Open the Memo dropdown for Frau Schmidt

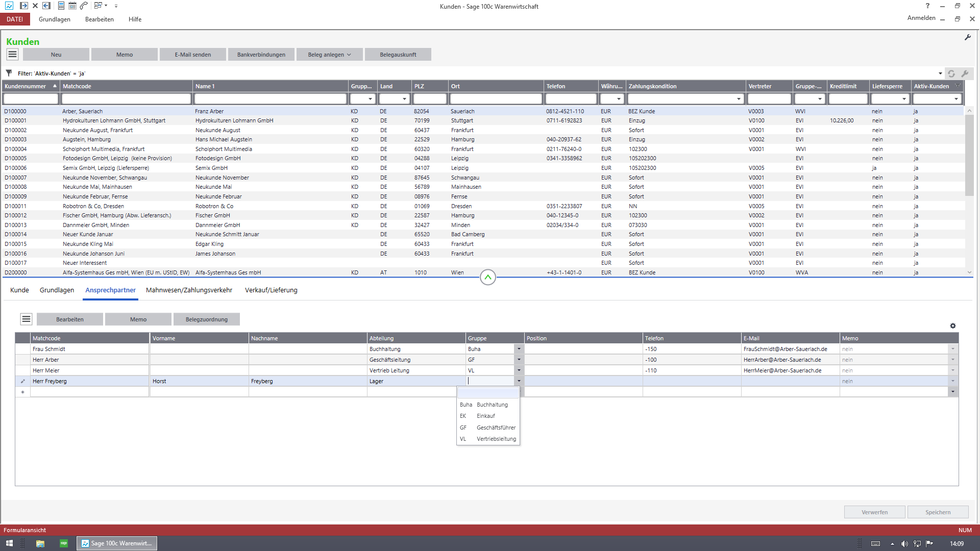point(952,349)
